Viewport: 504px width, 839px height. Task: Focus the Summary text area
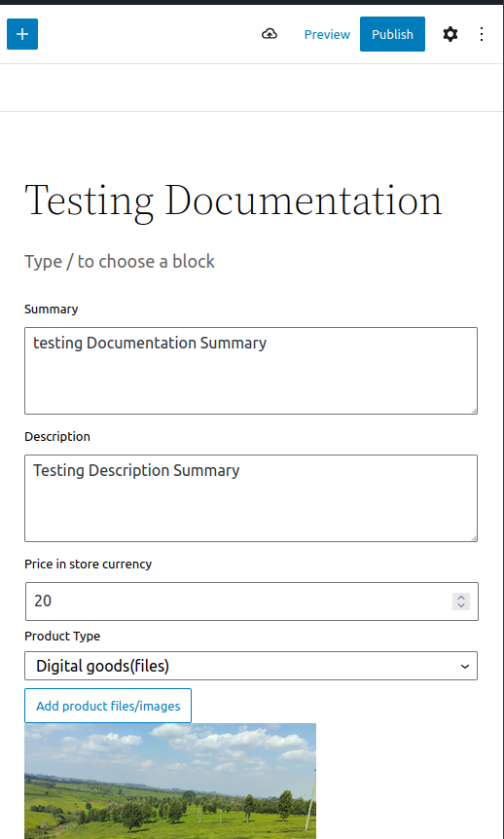coord(251,371)
